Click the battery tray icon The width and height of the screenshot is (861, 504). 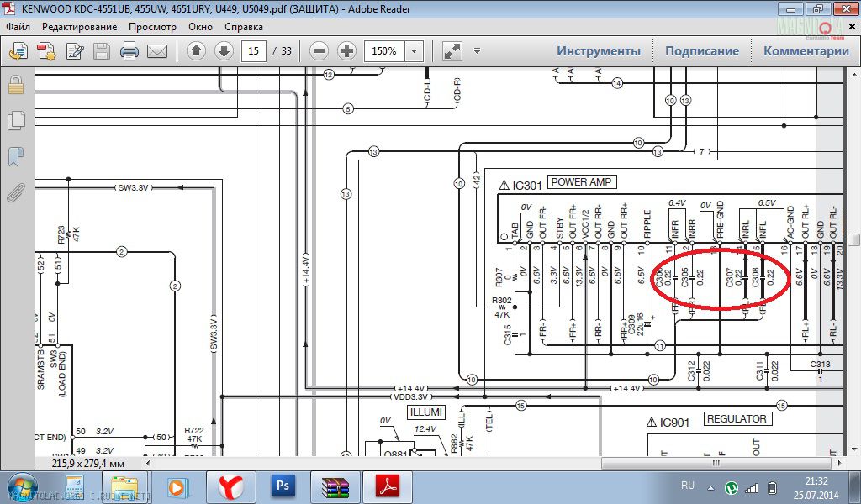point(772,487)
